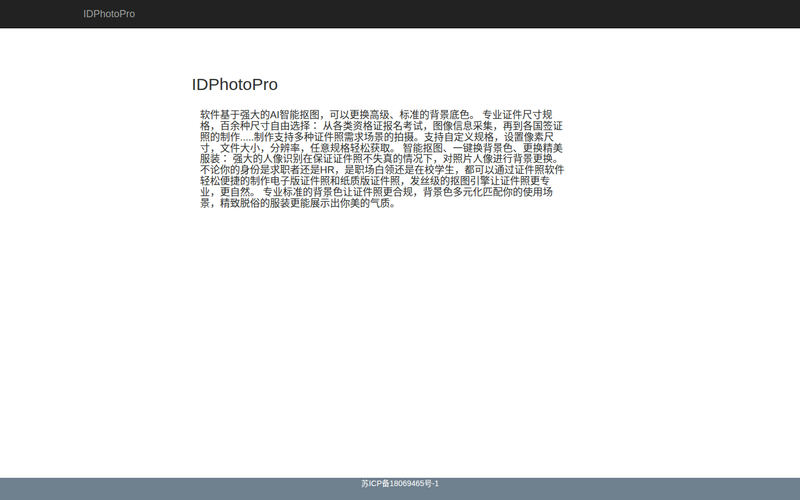This screenshot has height=500, width=800.
Task: Open the 苏ICP备18069465号-1 footer link
Action: (x=400, y=483)
